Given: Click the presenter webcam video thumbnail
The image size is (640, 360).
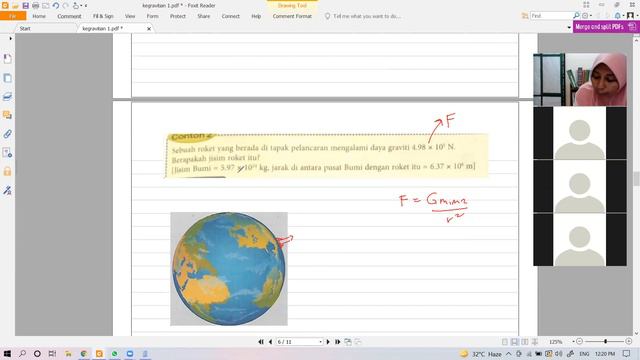Looking at the screenshot, I should pos(580,80).
